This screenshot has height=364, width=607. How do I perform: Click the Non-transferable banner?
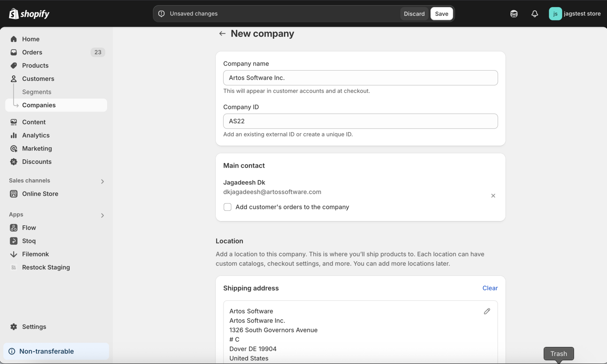56,351
